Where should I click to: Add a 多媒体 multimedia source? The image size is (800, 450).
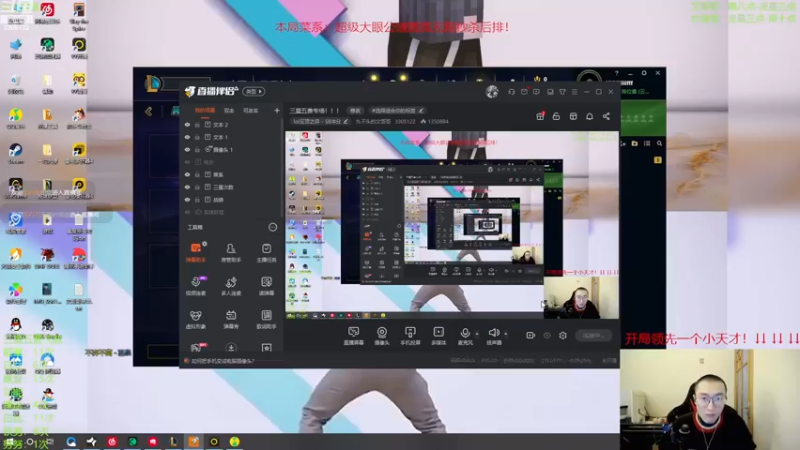pyautogui.click(x=438, y=336)
